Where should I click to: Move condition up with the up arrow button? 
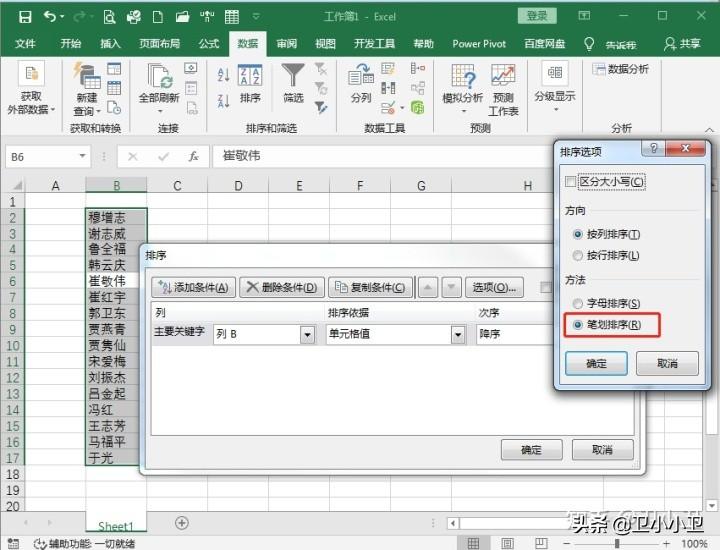click(428, 287)
